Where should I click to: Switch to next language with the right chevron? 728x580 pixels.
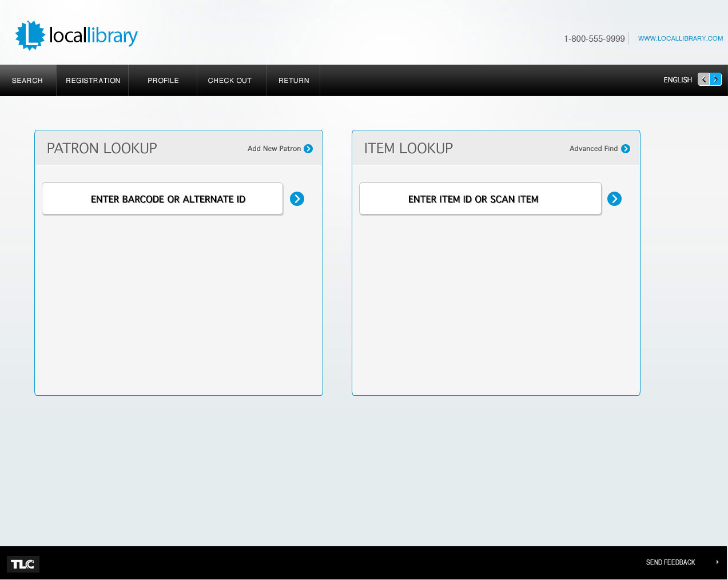click(x=715, y=80)
